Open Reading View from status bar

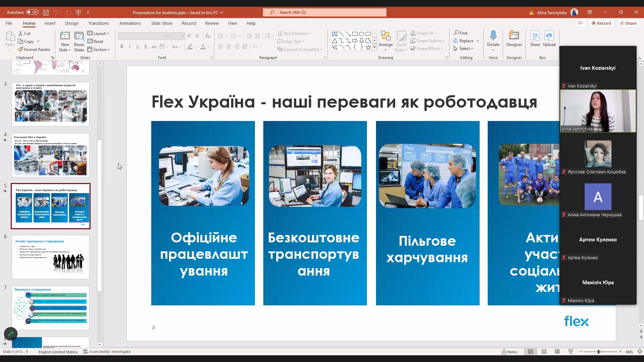click(557, 352)
